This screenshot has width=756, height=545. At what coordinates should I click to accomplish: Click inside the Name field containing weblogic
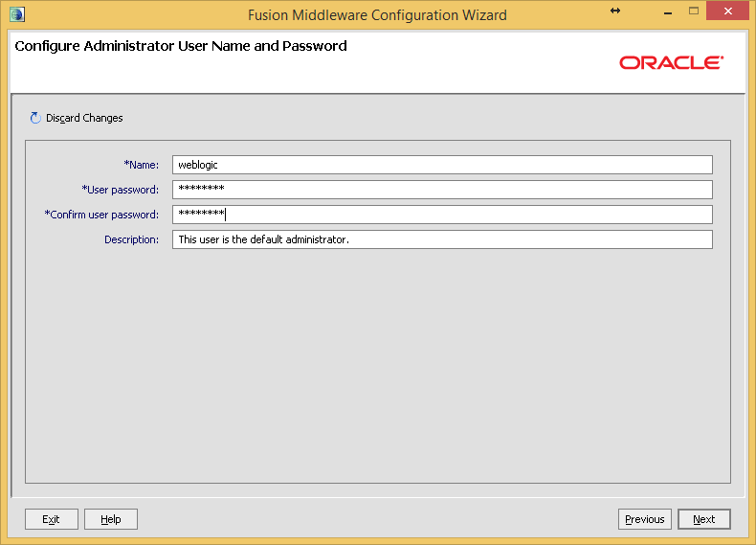point(442,165)
